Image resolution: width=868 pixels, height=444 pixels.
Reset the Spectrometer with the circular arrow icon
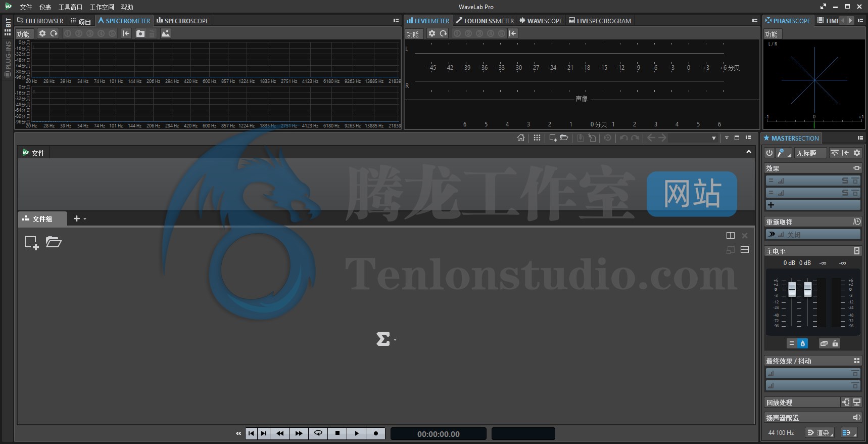pos(54,33)
